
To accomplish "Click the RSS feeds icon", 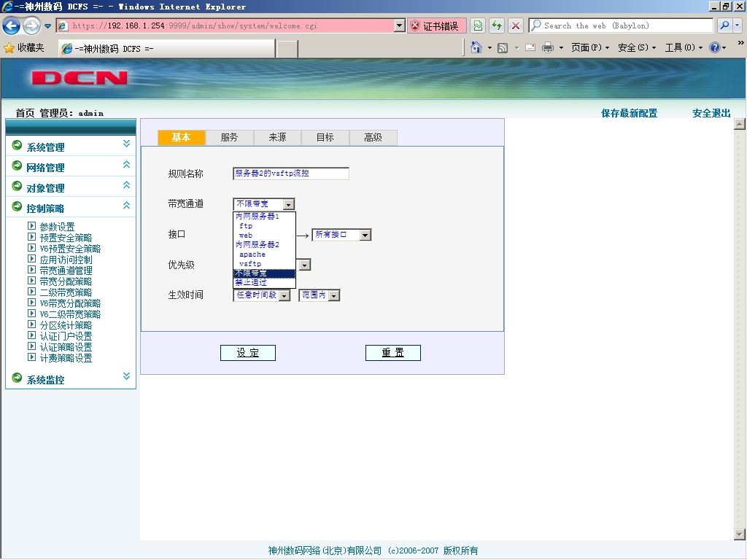I will tap(502, 47).
